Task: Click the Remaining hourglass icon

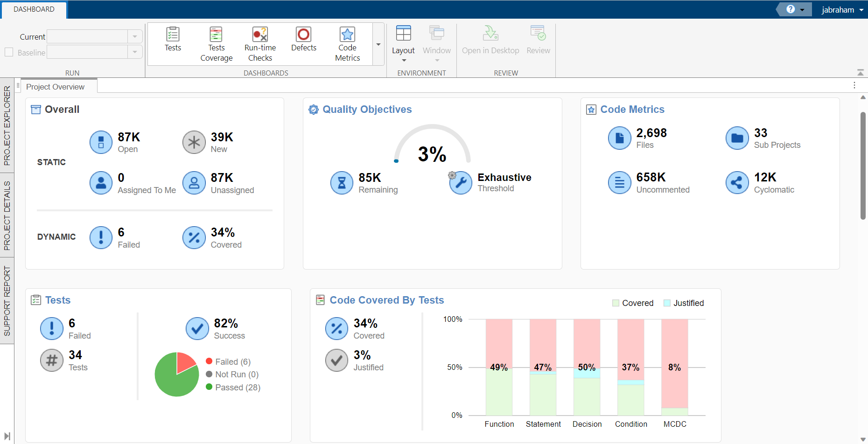Action: pos(342,183)
